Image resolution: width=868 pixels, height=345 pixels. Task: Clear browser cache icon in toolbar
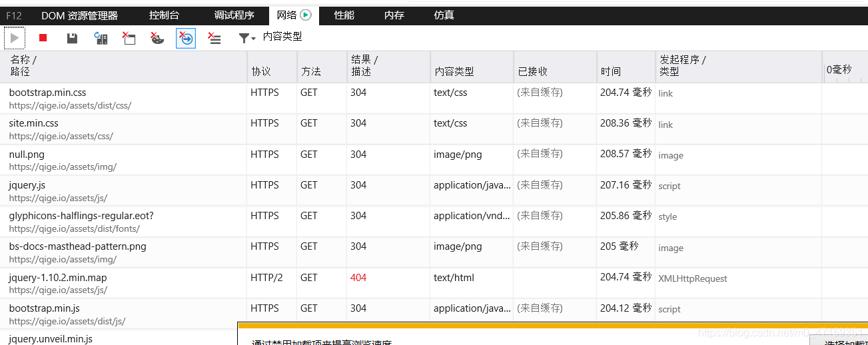[x=129, y=38]
